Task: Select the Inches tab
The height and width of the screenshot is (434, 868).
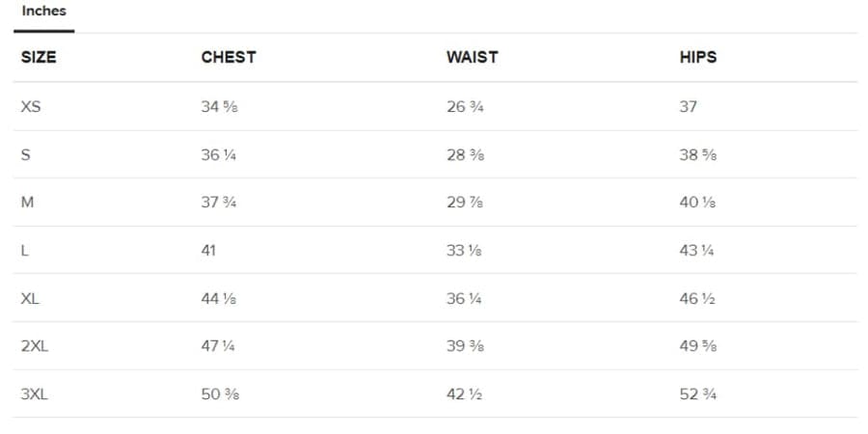Action: (x=43, y=12)
